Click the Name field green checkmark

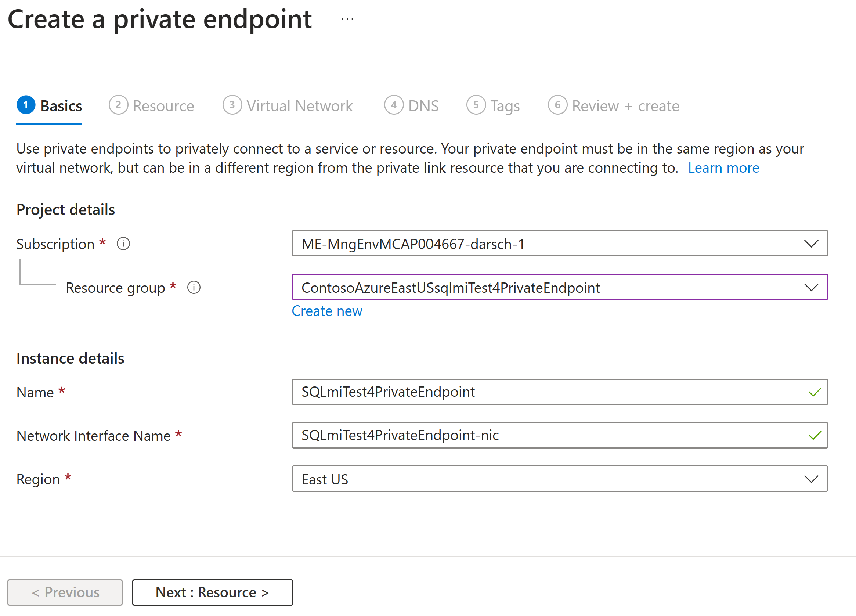(x=815, y=392)
